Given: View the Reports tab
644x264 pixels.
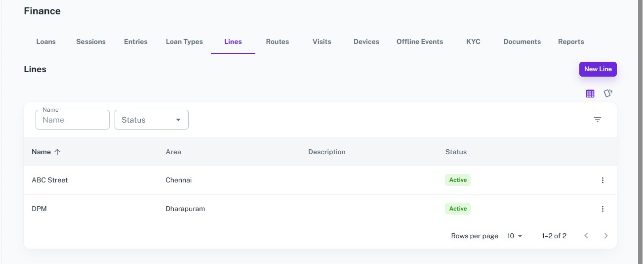Looking at the screenshot, I should click(571, 42).
